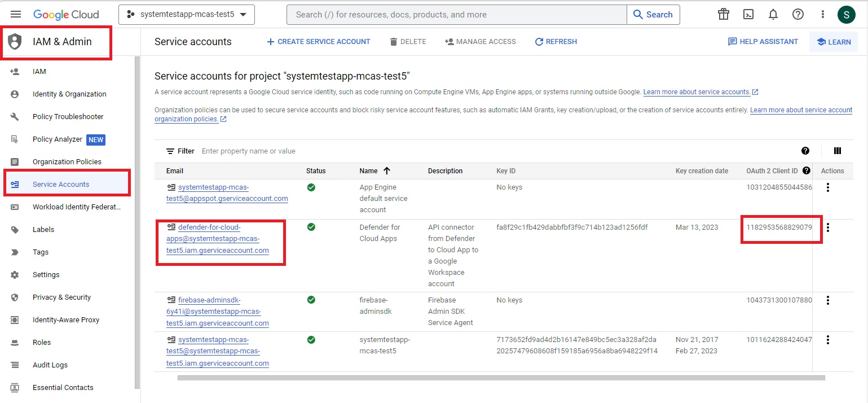Click the Delete button
The height and width of the screenshot is (403, 868).
point(408,42)
